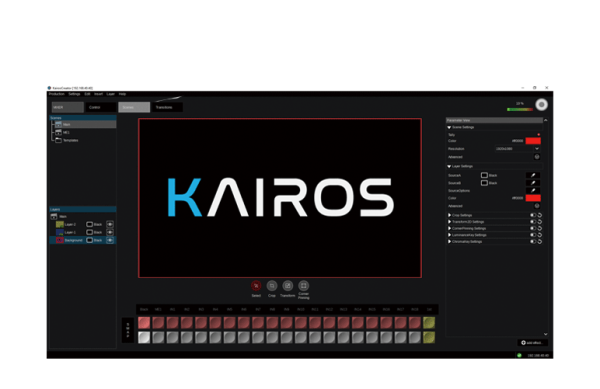Toggle visibility eye for Layer 2
The image size is (600, 389).
[x=110, y=225]
